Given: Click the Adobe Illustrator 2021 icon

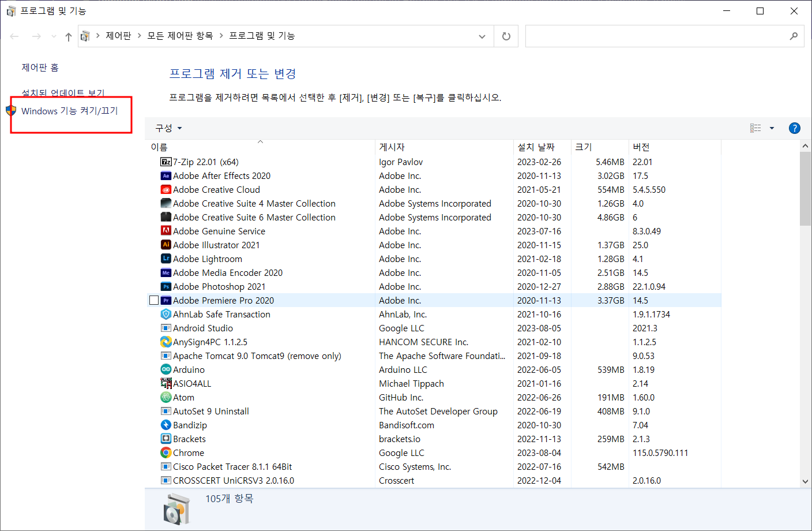Looking at the screenshot, I should click(166, 245).
